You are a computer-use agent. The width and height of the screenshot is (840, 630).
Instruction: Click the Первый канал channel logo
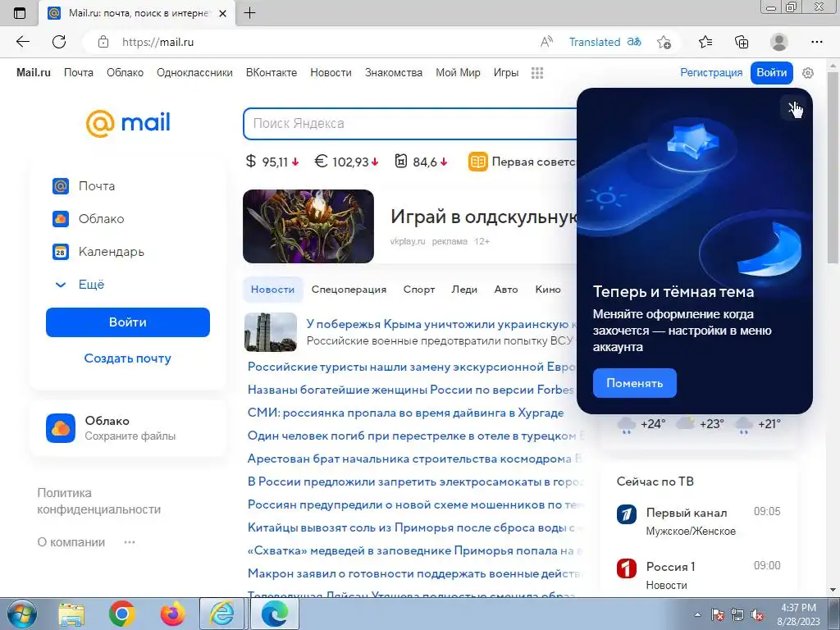tap(626, 514)
